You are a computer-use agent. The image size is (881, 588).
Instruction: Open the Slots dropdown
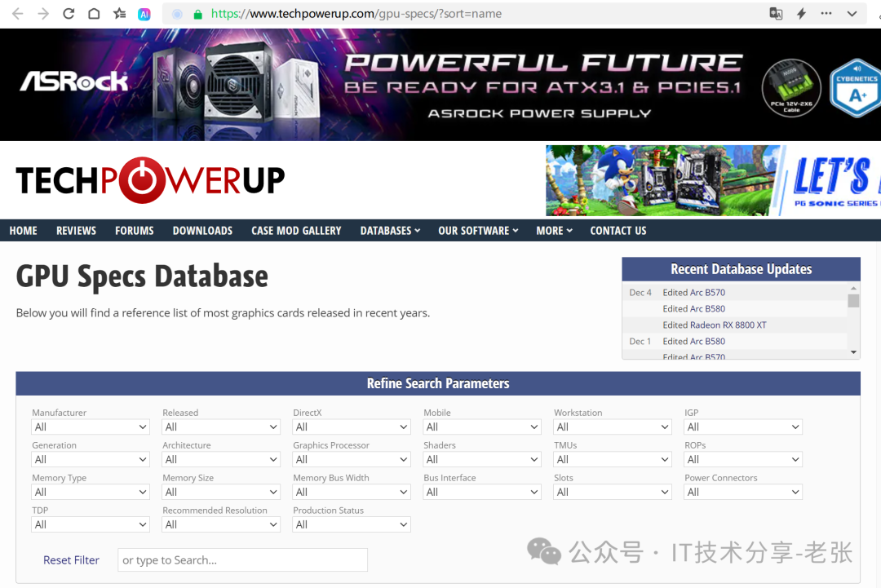click(613, 492)
